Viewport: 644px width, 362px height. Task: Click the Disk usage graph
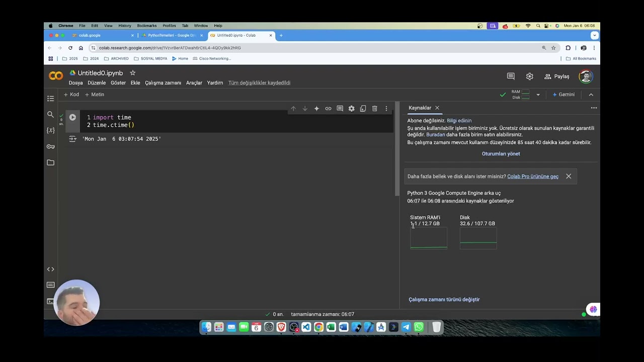coord(478,238)
